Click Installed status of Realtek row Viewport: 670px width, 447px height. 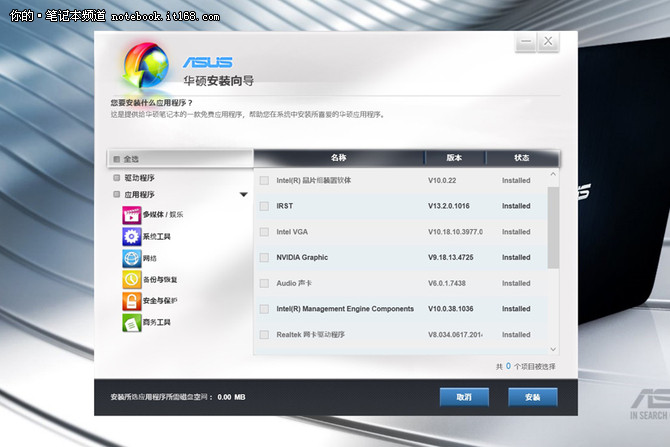point(516,335)
